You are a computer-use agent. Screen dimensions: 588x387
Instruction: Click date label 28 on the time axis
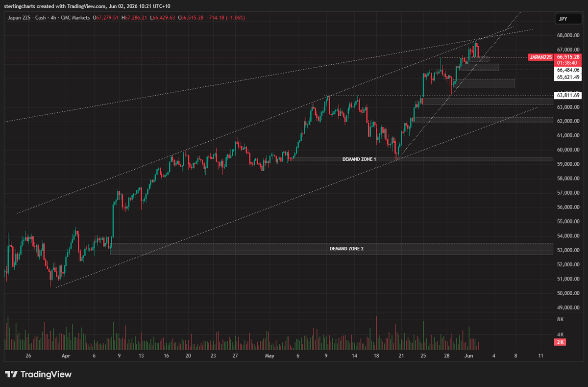(447, 355)
